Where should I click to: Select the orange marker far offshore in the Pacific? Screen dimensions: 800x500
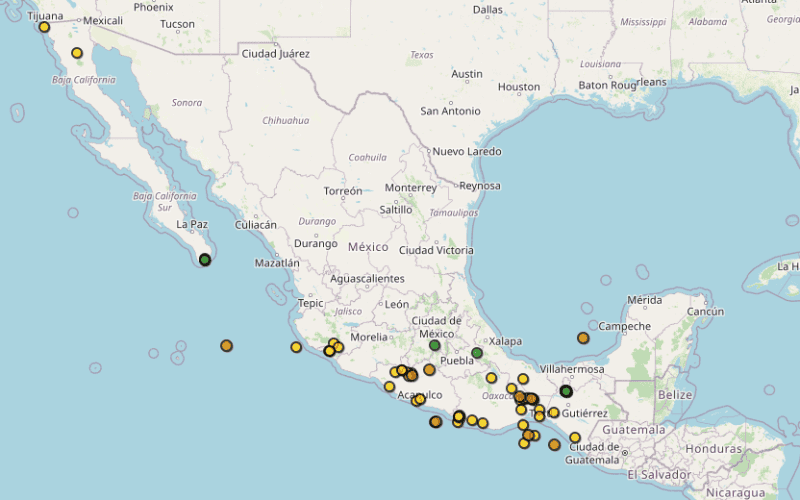(x=227, y=346)
